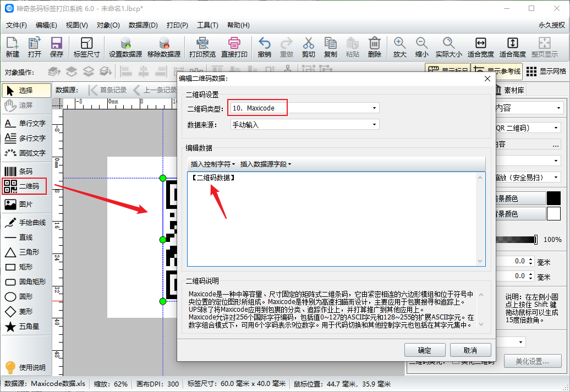The height and width of the screenshot is (392, 570).
Task: Open the 缩放（安全易扫）dropdown
Action: 528,177
